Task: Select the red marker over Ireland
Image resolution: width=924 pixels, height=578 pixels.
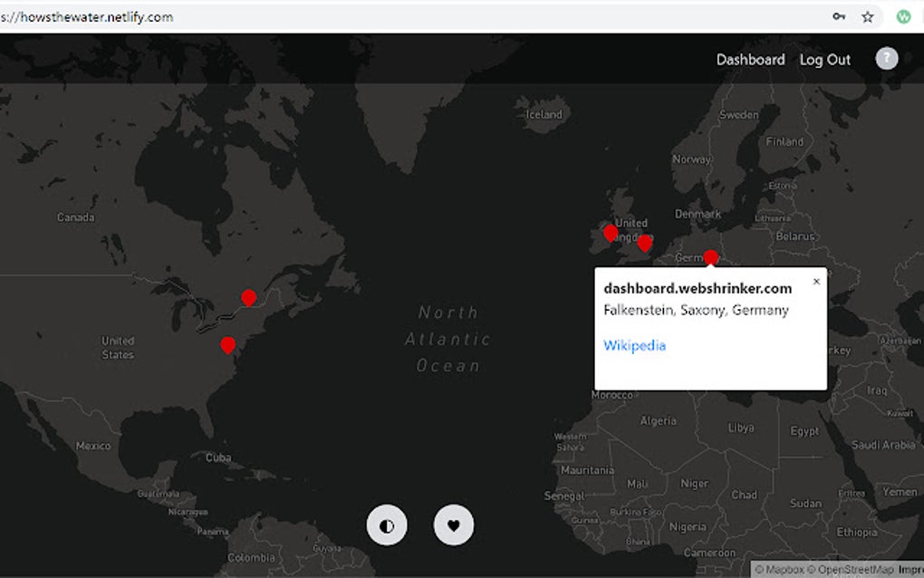Action: [x=611, y=233]
